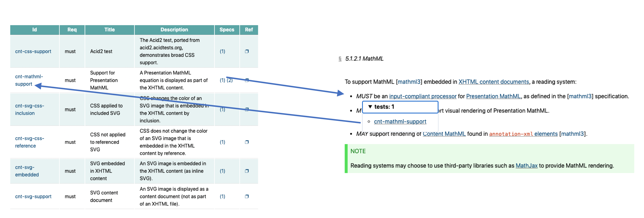
Task: Follow the "XHTML content documents" link
Action: 494,82
